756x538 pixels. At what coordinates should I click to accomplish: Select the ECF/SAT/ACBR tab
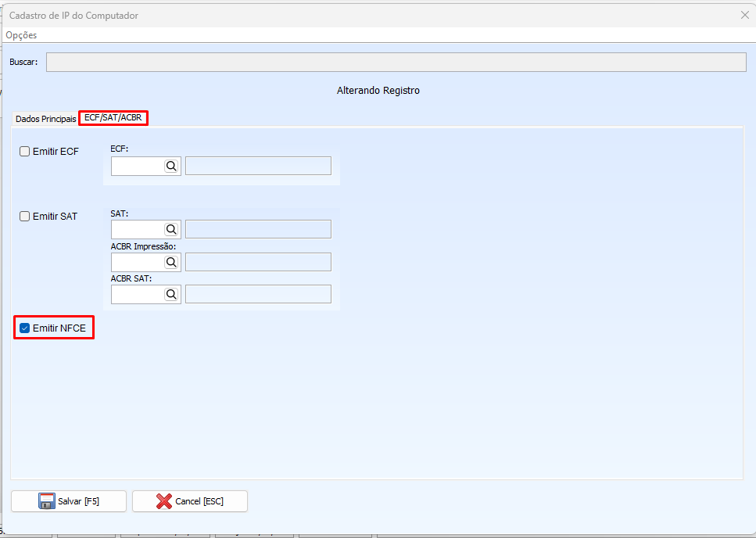(113, 118)
